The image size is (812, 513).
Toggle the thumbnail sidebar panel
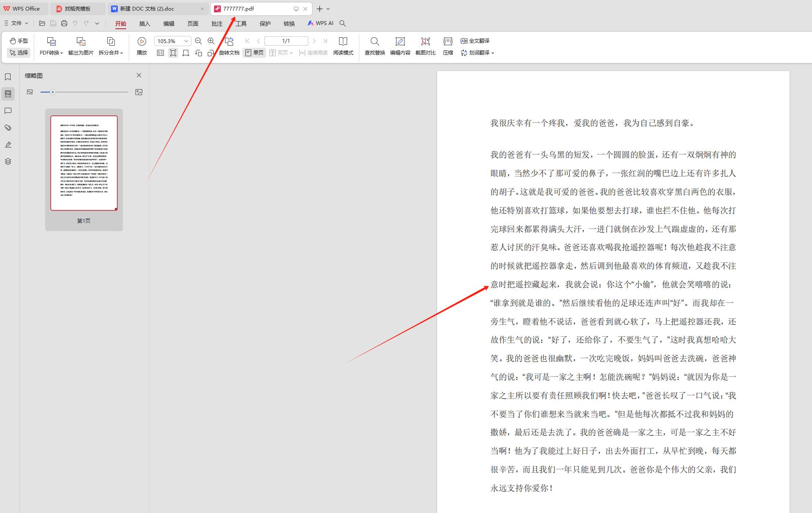[x=8, y=94]
